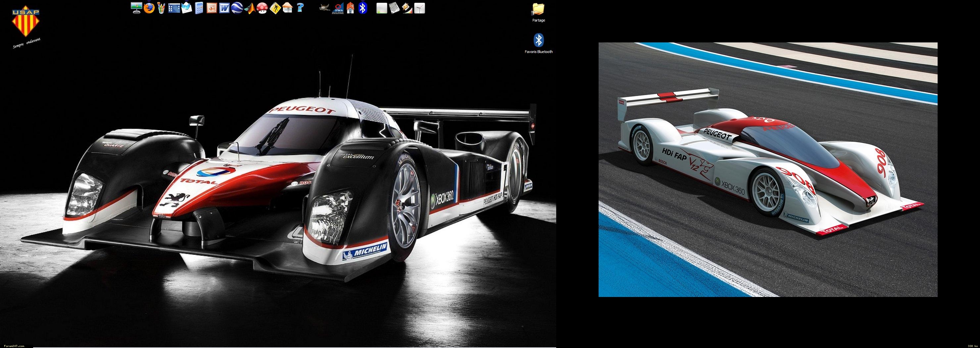Open the IFMA shortcut in the dock
The height and width of the screenshot is (348, 980).
[337, 8]
